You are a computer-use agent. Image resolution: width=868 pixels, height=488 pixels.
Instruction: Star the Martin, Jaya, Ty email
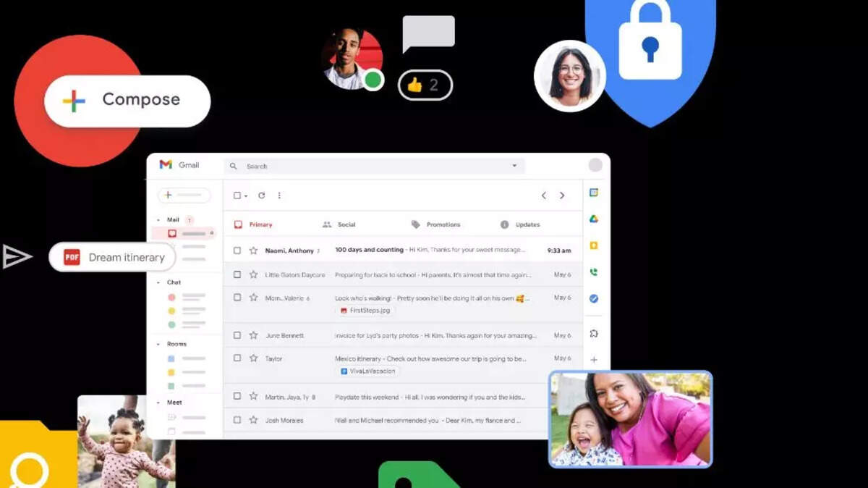pos(253,396)
